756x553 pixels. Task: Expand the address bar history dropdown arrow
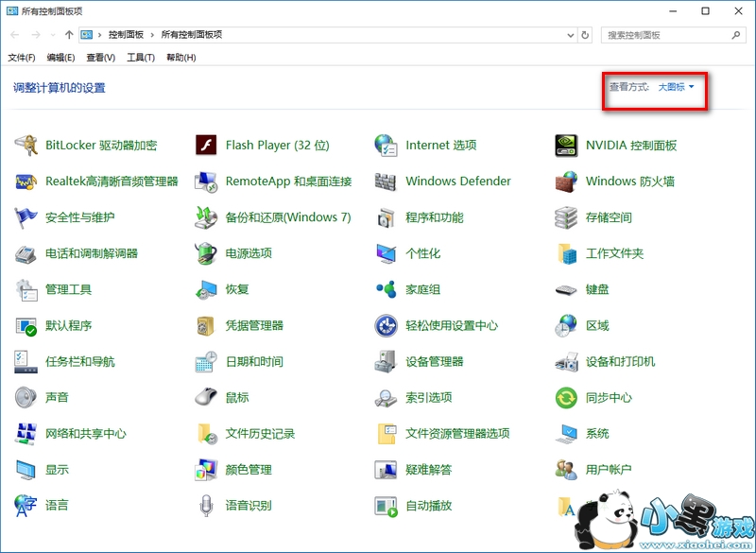[x=571, y=35]
